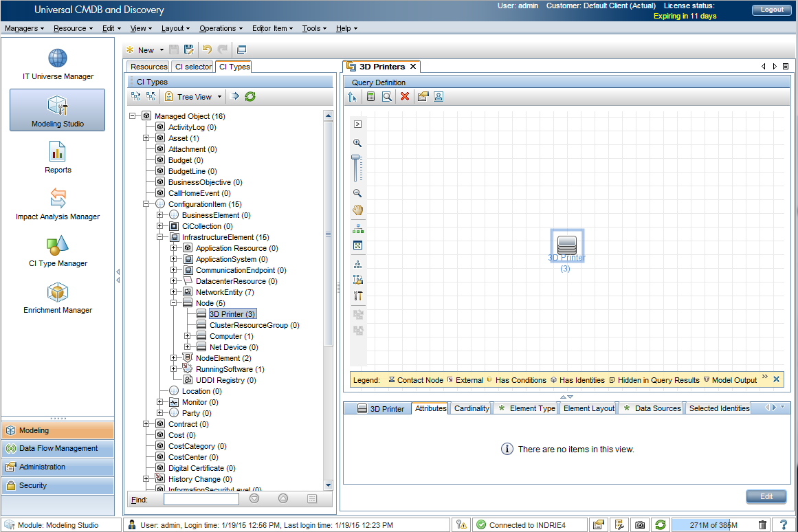This screenshot has height=532, width=798.
Task: Select the hand pan tool
Action: point(358,210)
